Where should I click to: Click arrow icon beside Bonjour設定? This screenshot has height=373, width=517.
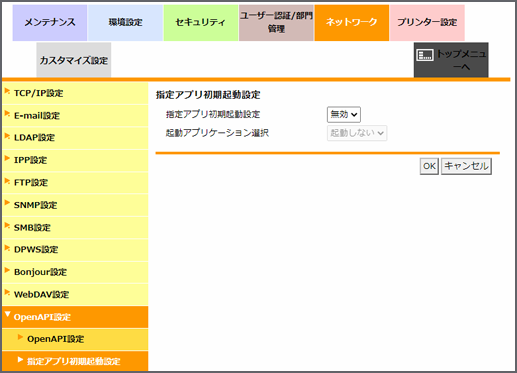7,270
